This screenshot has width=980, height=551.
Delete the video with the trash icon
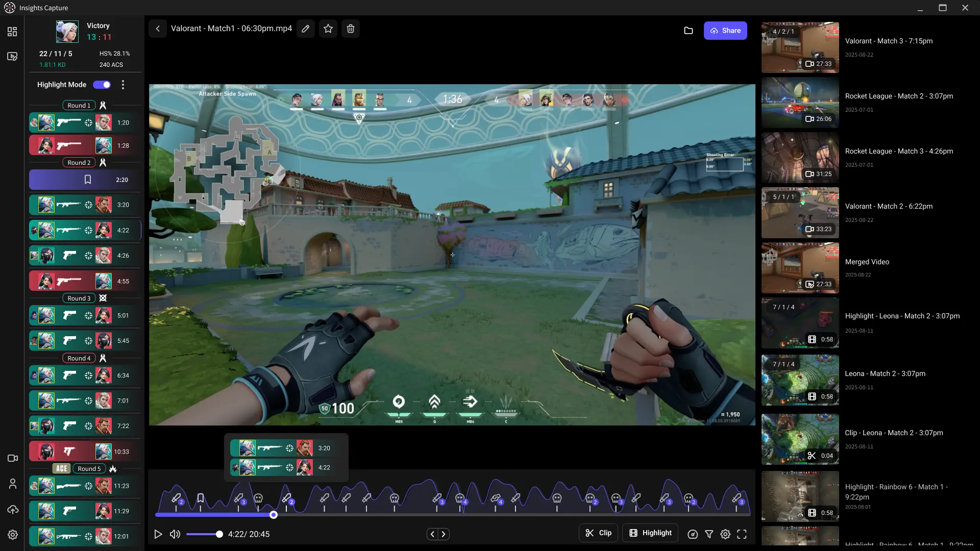tap(351, 29)
